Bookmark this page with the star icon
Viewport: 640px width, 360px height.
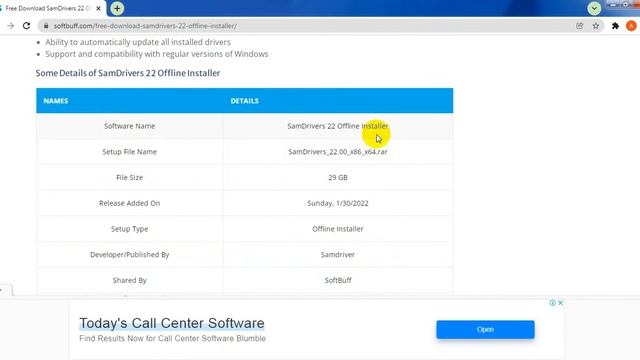596,26
